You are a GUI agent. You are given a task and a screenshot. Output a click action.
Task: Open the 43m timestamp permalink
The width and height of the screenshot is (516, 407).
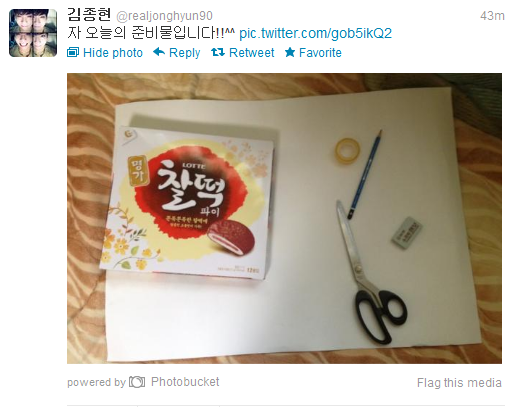(x=492, y=16)
